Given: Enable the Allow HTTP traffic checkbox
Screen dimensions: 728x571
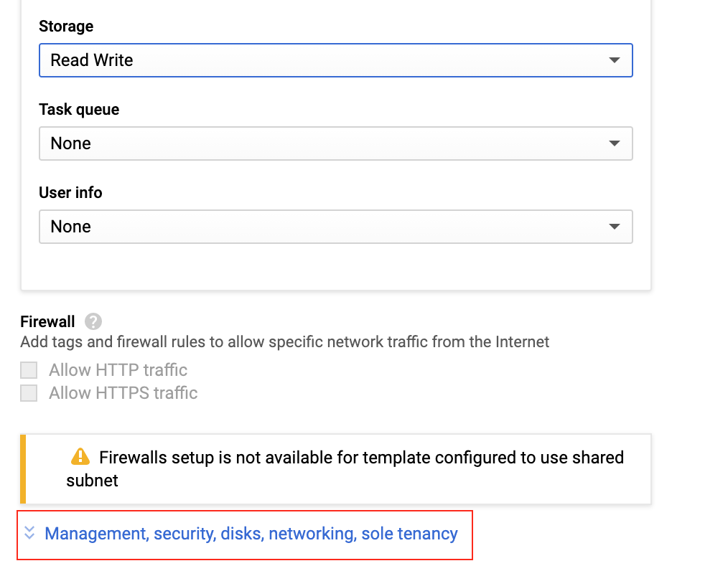Looking at the screenshot, I should [x=29, y=370].
